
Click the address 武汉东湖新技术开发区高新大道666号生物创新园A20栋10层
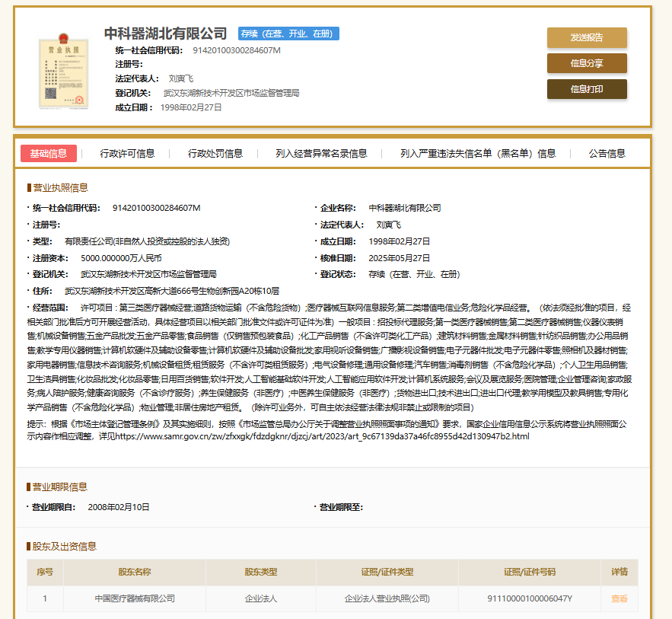(x=172, y=291)
